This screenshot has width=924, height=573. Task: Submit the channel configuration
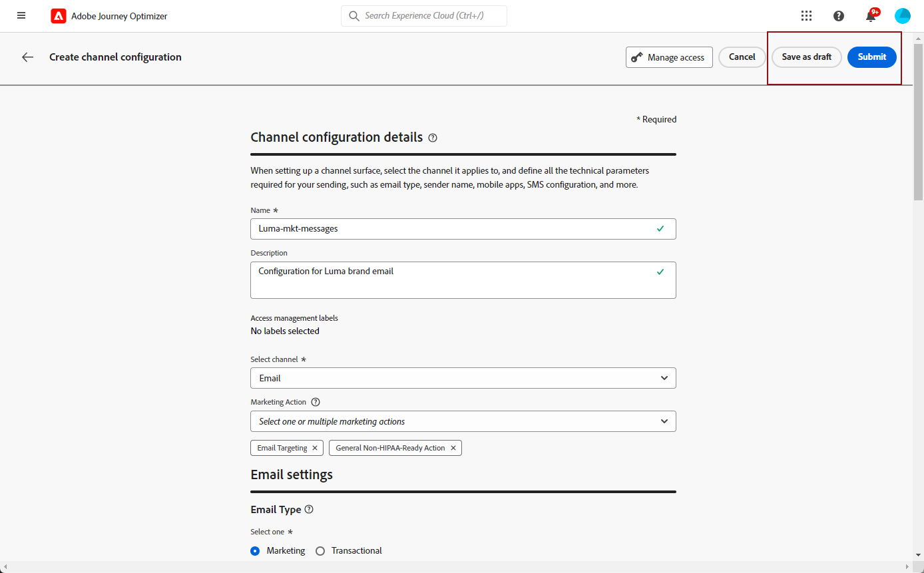click(x=871, y=57)
